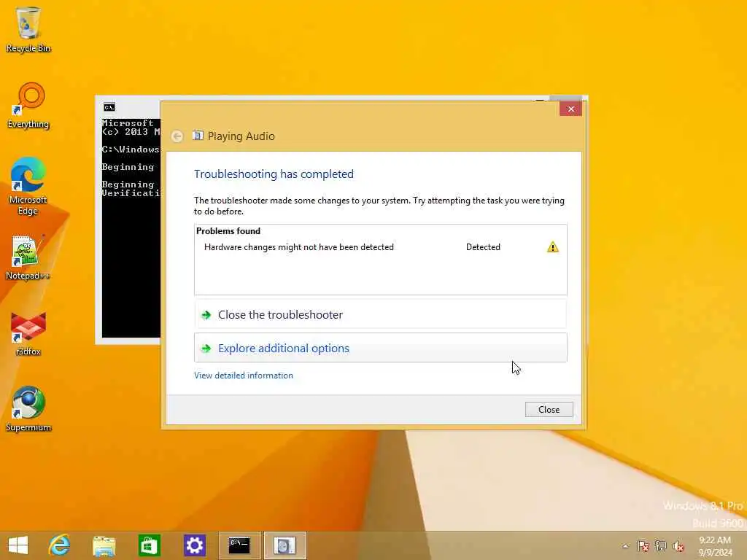The image size is (747, 560).
Task: Open the Action Center flag icon
Action: click(x=643, y=546)
